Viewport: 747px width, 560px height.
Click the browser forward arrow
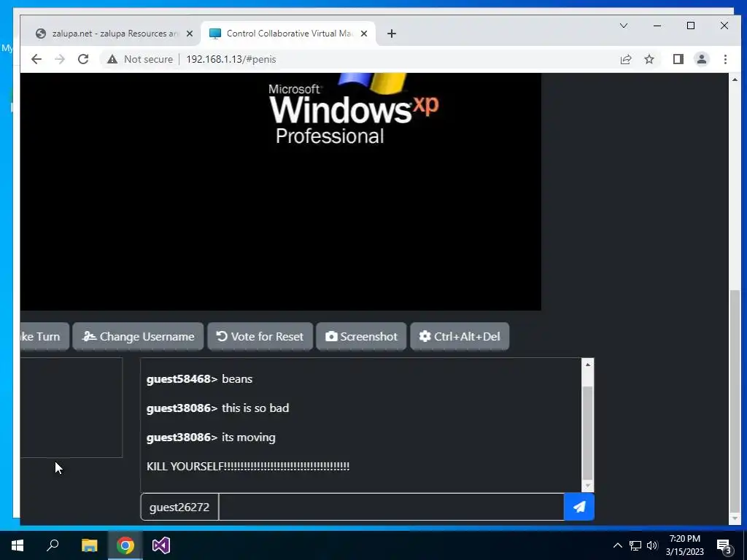pyautogui.click(x=60, y=59)
